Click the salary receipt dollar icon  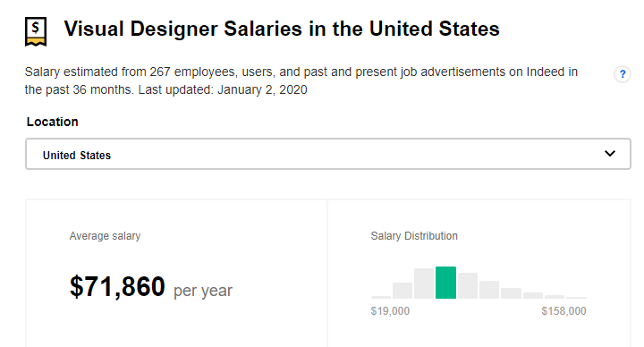tap(36, 31)
